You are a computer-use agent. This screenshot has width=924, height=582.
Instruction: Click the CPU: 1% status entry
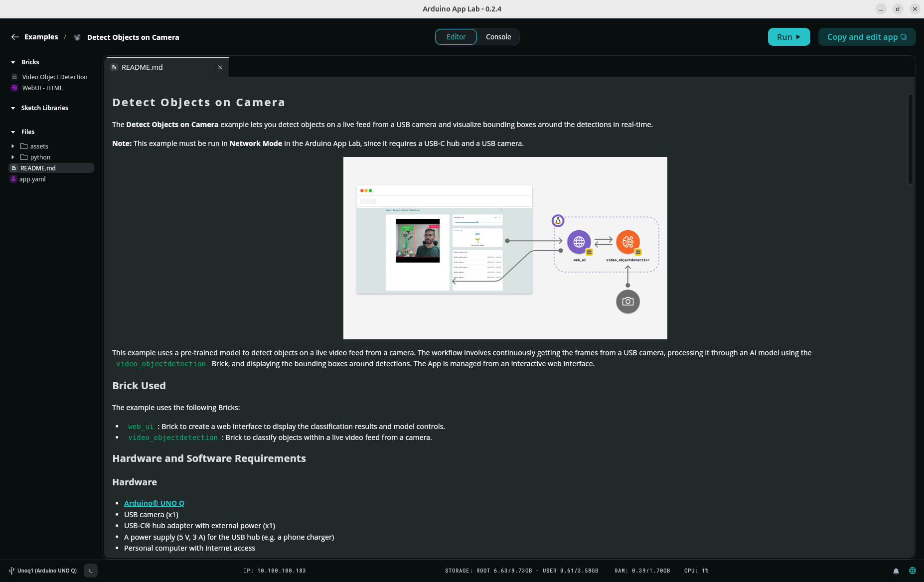tap(696, 571)
